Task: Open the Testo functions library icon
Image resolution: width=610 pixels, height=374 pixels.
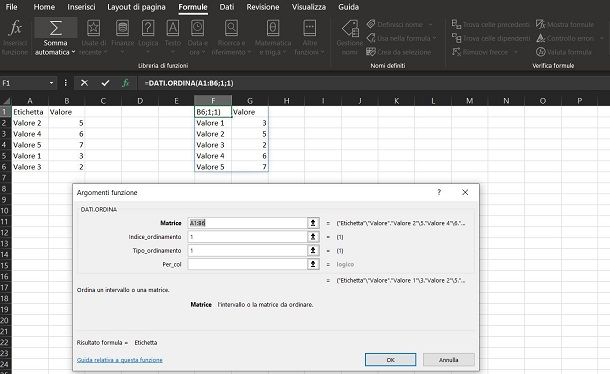Action: (x=173, y=28)
